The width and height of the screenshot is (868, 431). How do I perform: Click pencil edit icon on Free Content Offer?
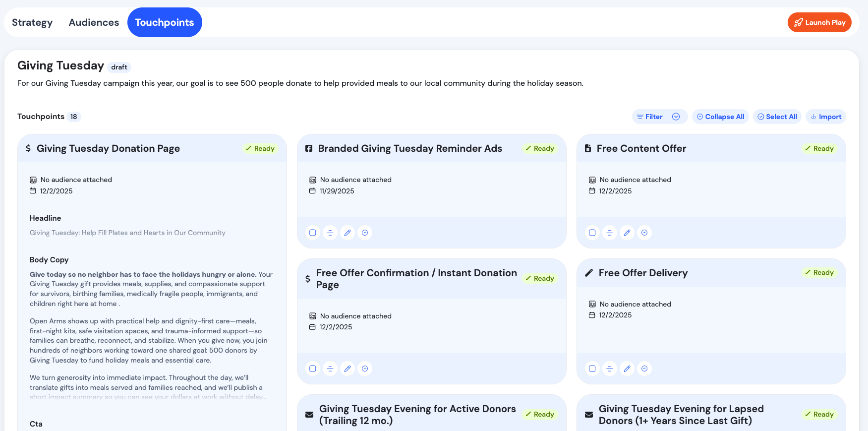627,233
